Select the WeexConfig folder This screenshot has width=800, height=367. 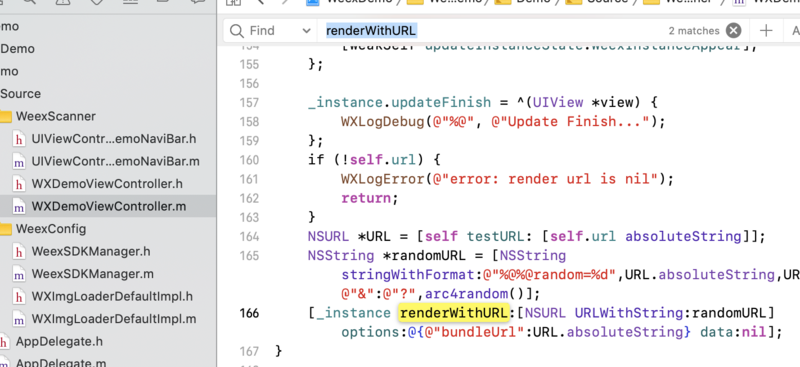tap(51, 229)
